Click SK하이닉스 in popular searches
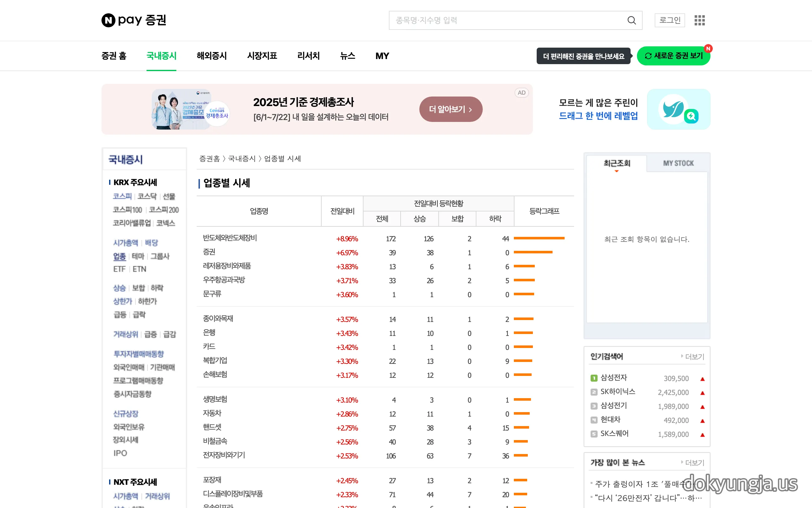 point(618,392)
